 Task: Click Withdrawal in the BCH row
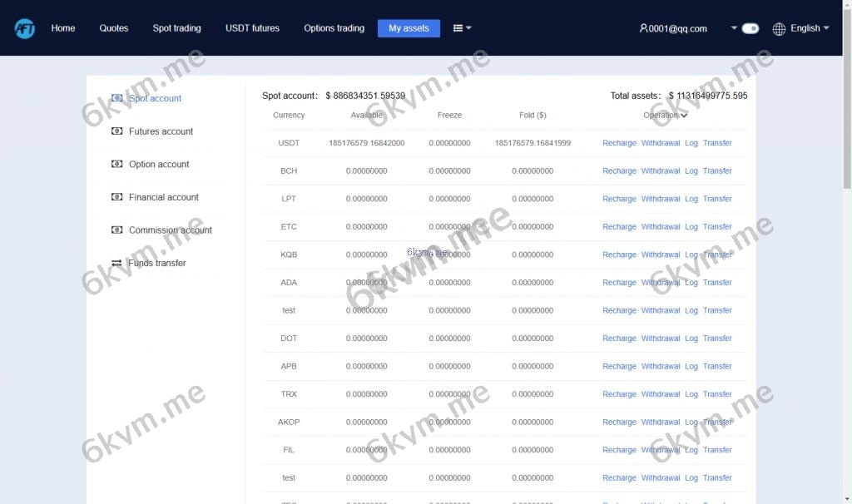pos(660,171)
